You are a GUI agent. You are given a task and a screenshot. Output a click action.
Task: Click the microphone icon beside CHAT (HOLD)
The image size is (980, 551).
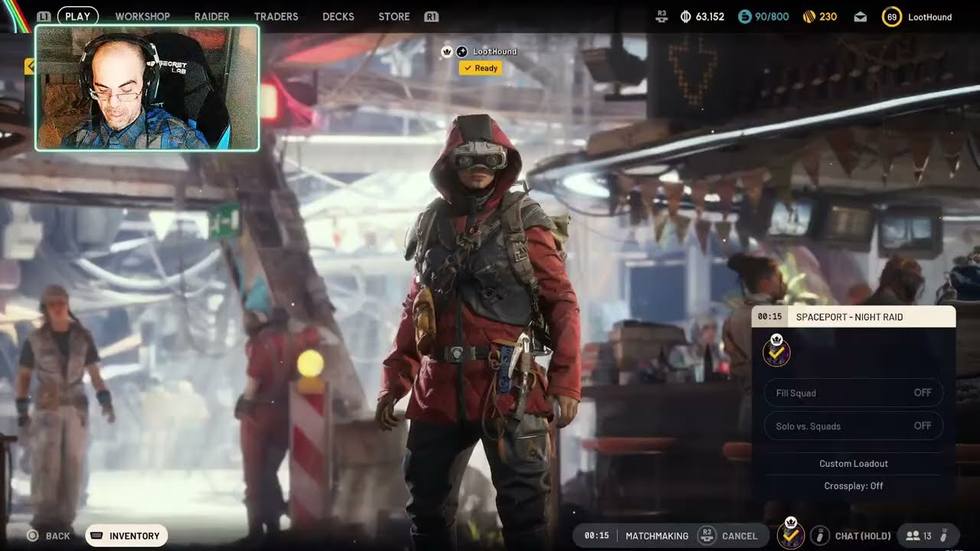[820, 536]
